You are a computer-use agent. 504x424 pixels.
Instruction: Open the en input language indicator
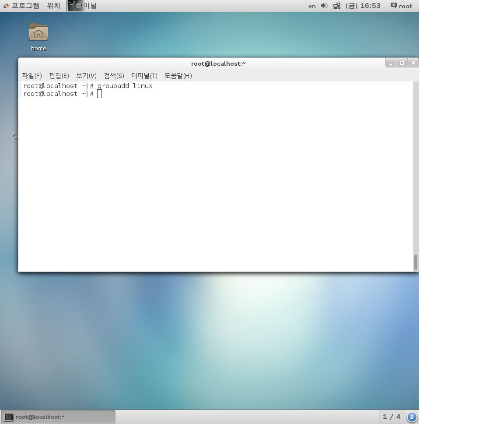coord(312,6)
